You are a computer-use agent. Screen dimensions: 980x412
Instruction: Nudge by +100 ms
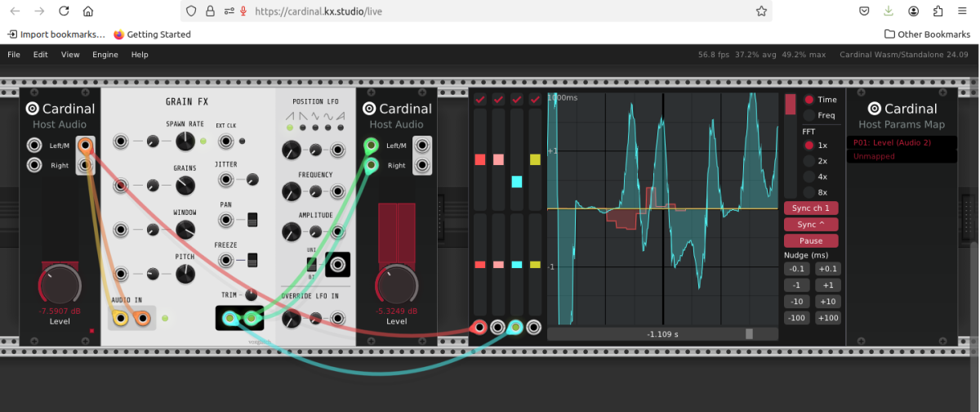coord(827,318)
